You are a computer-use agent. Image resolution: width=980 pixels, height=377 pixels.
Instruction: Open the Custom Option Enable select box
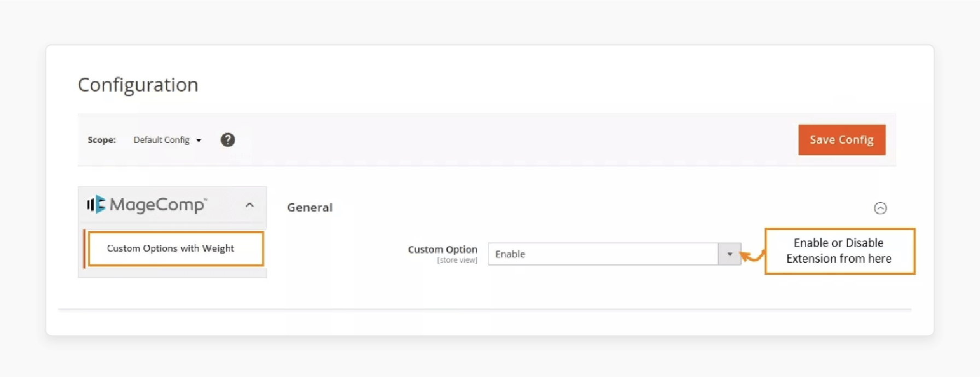click(x=614, y=254)
